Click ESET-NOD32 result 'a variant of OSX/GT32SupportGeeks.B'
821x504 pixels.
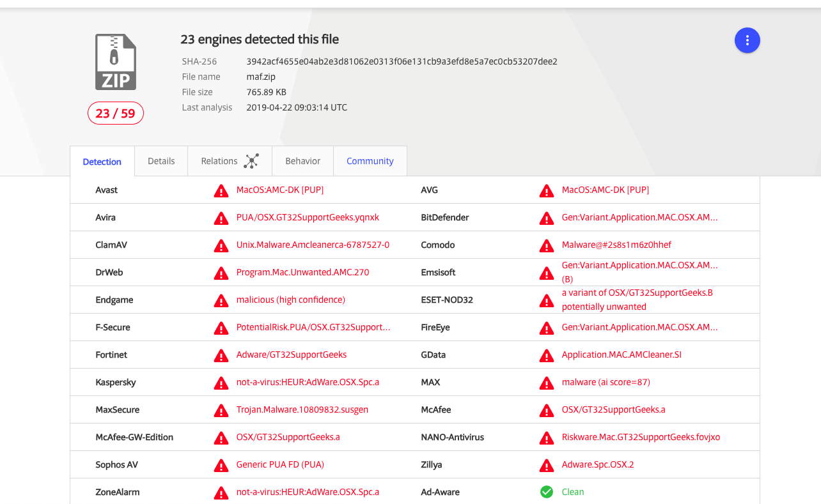pyautogui.click(x=637, y=293)
